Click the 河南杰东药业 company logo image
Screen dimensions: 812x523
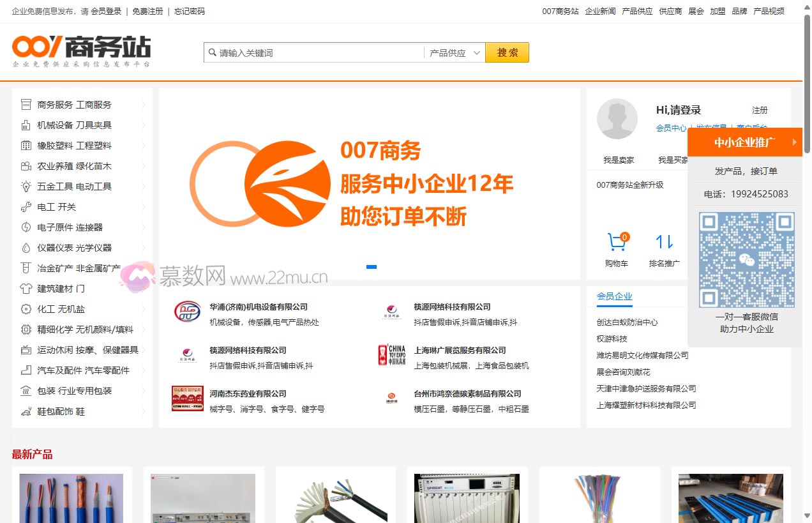[x=187, y=398]
